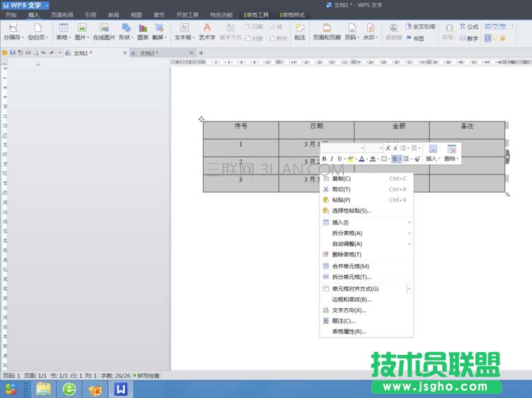Select 剪切(T) from context menu
This screenshot has height=398, width=532.
pyautogui.click(x=366, y=189)
